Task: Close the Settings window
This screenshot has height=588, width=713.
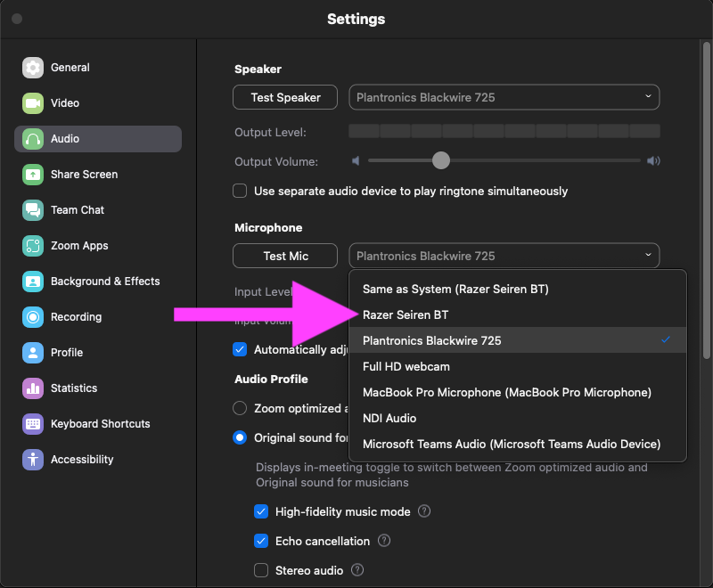Action: (x=17, y=19)
